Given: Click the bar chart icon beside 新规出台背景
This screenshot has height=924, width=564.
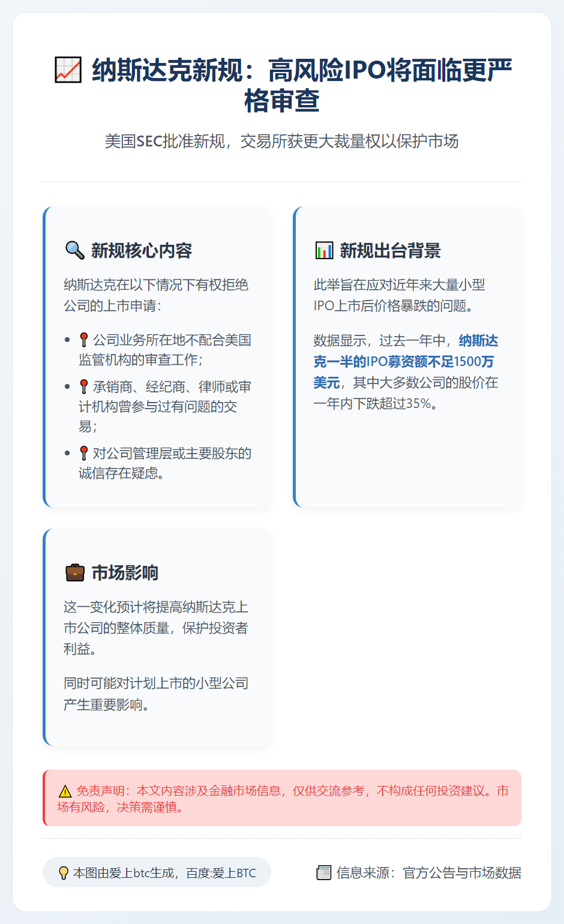Looking at the screenshot, I should (x=324, y=250).
